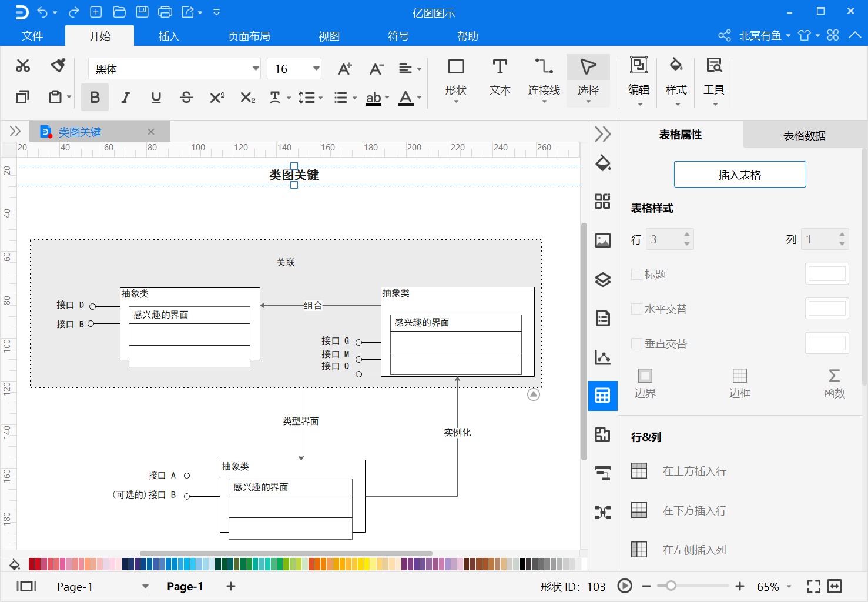The height and width of the screenshot is (602, 868).
Task: Toggle strikethrough text formatting
Action: [x=186, y=98]
